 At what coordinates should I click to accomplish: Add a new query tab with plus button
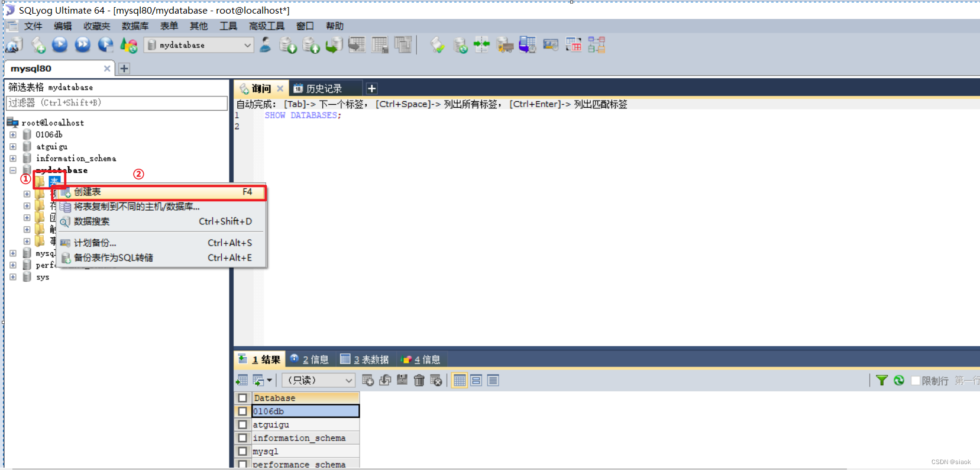point(371,88)
